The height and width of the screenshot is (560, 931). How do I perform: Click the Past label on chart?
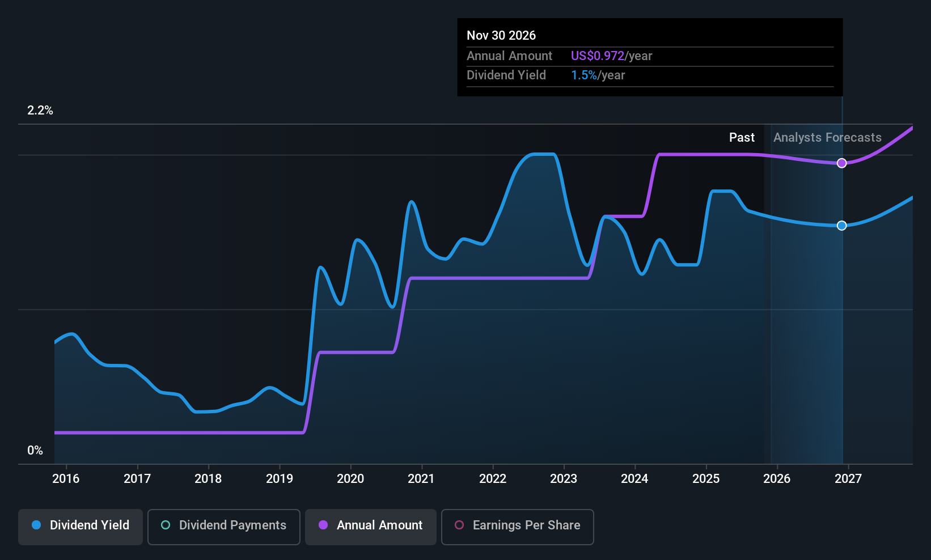click(742, 138)
